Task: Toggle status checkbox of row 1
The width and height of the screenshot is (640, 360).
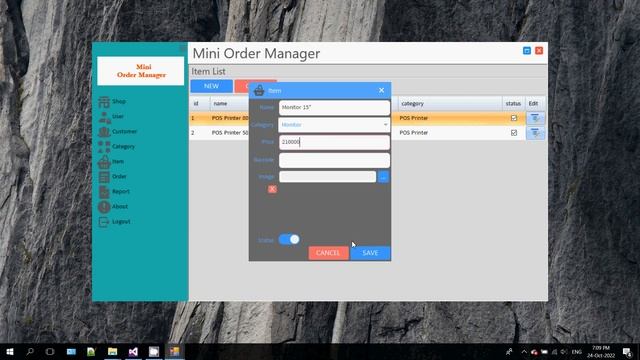Action: click(514, 118)
